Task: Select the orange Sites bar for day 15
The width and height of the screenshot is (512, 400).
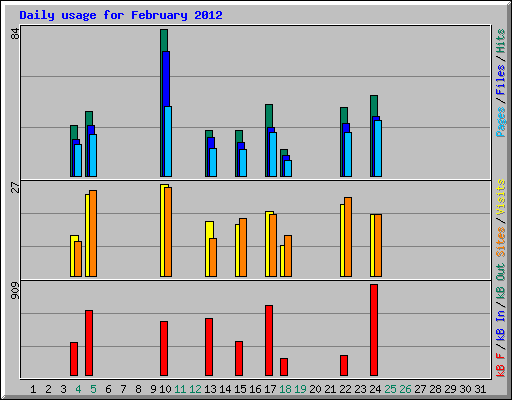Action: click(243, 247)
